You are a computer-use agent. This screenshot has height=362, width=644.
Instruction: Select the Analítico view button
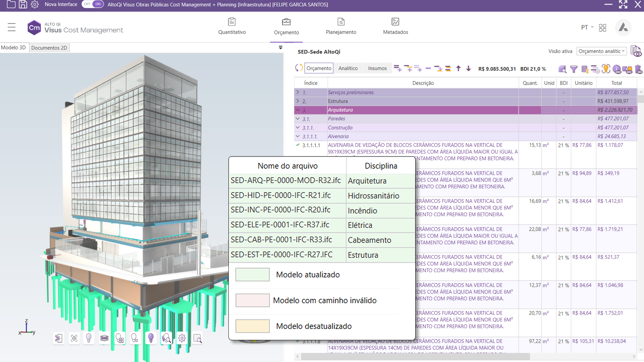tap(348, 68)
